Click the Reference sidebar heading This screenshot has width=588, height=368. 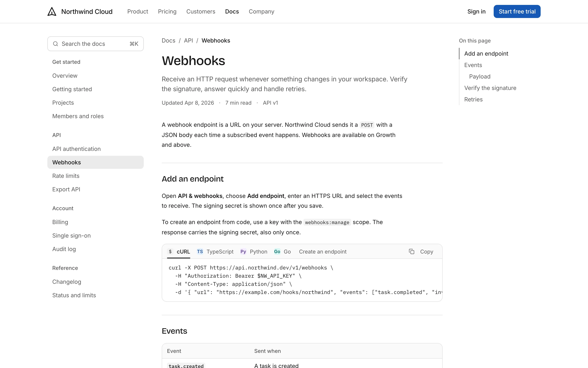click(x=65, y=268)
